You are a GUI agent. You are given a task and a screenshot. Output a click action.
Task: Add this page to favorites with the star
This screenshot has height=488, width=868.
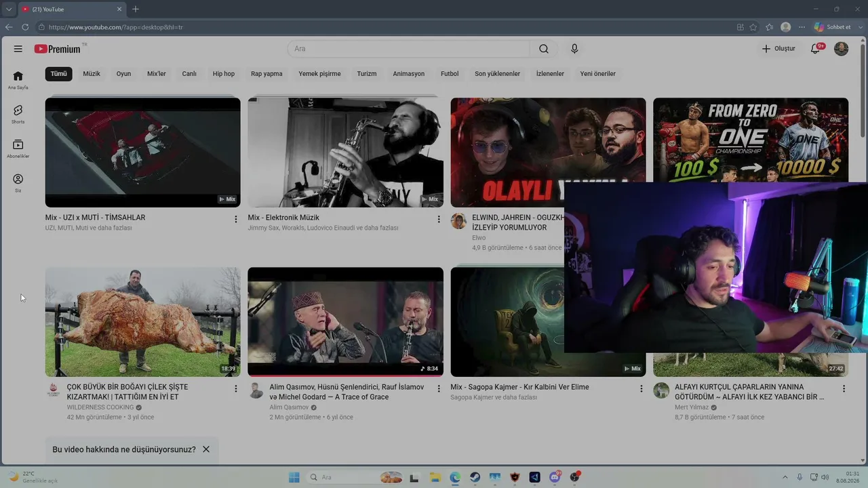[753, 27]
